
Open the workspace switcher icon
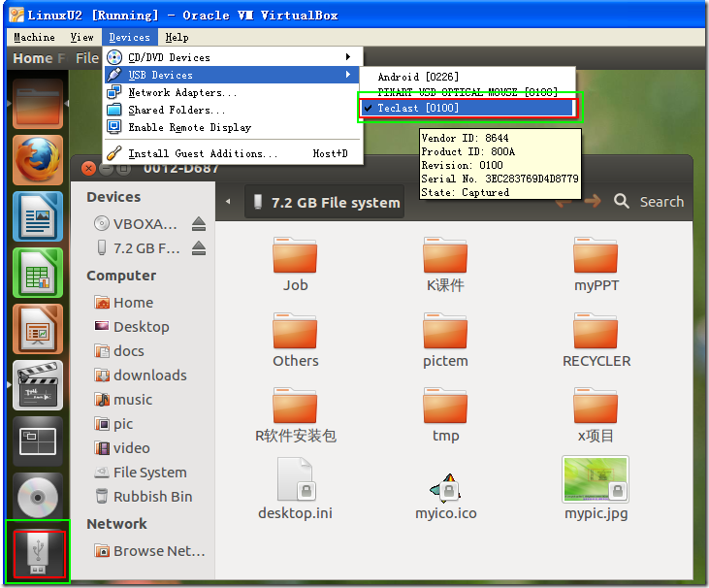(38, 441)
